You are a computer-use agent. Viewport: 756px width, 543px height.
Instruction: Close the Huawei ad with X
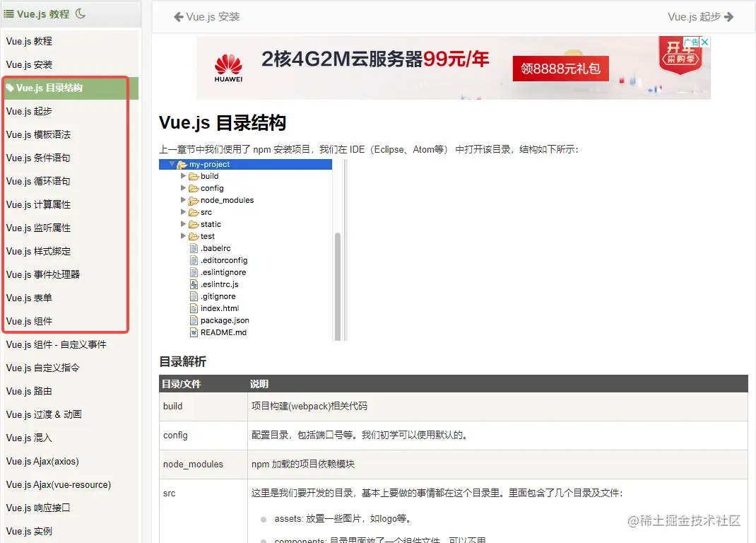704,42
